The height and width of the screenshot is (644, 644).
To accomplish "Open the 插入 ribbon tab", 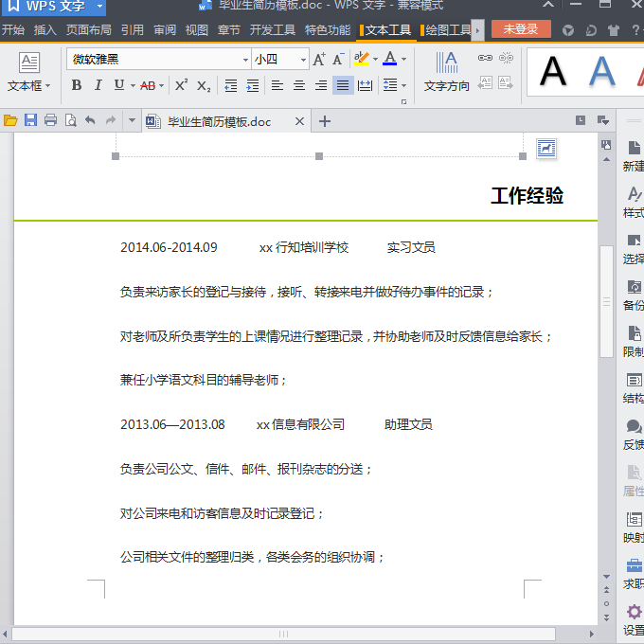I will tap(45, 30).
